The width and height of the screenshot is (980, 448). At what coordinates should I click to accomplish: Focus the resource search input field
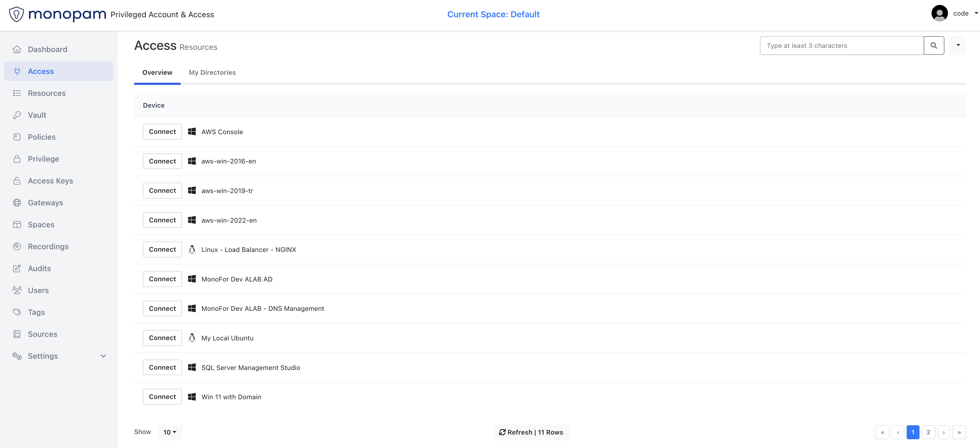pos(841,46)
